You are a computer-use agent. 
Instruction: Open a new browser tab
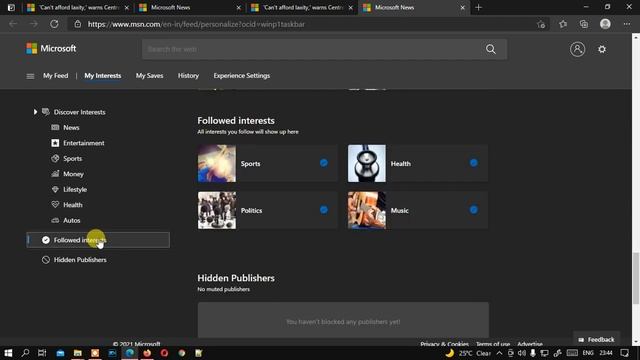tap(478, 7)
